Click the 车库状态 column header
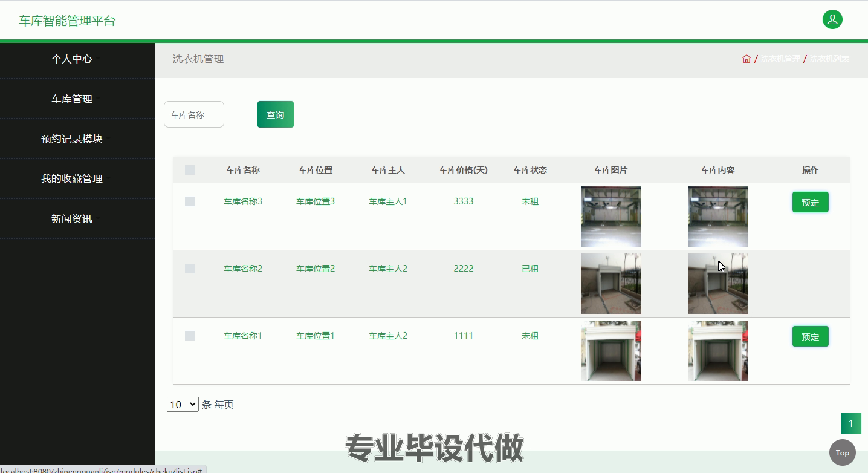This screenshot has width=868, height=473. click(530, 170)
